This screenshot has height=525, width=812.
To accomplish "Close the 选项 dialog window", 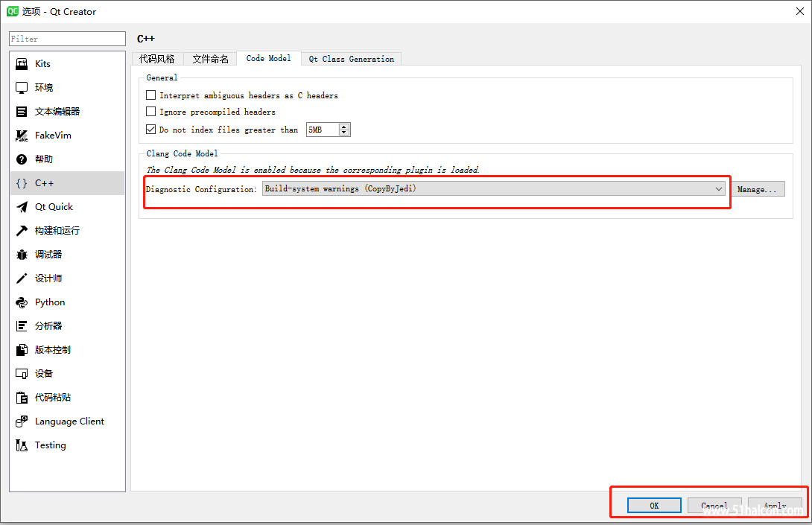I will click(799, 11).
